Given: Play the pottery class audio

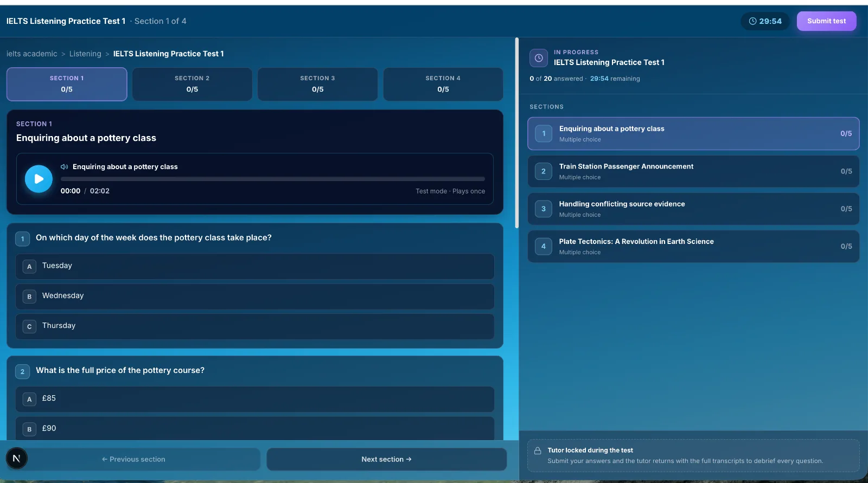Looking at the screenshot, I should click(x=39, y=179).
